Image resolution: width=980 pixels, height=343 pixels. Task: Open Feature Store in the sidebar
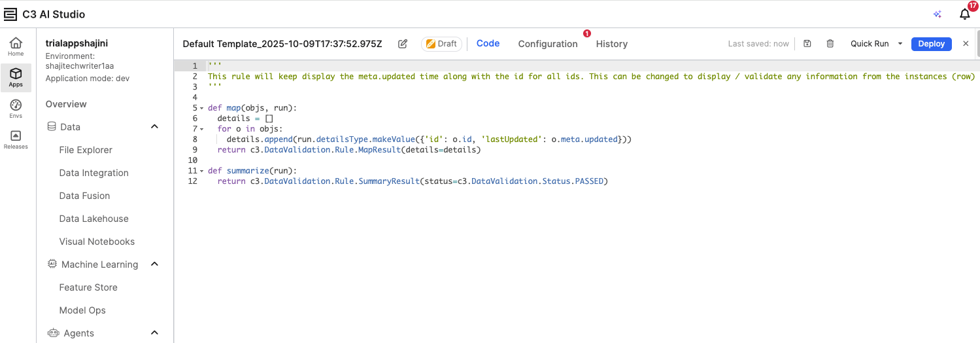click(x=88, y=287)
